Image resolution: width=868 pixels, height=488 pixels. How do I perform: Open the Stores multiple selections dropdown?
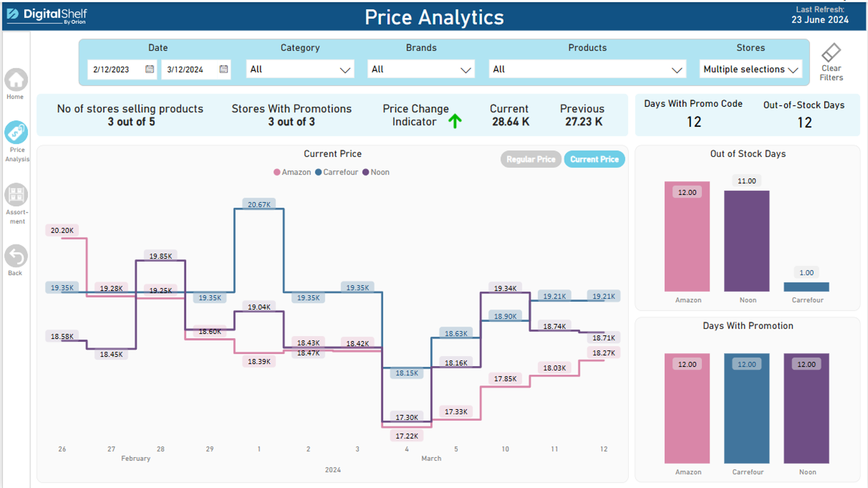coord(750,69)
